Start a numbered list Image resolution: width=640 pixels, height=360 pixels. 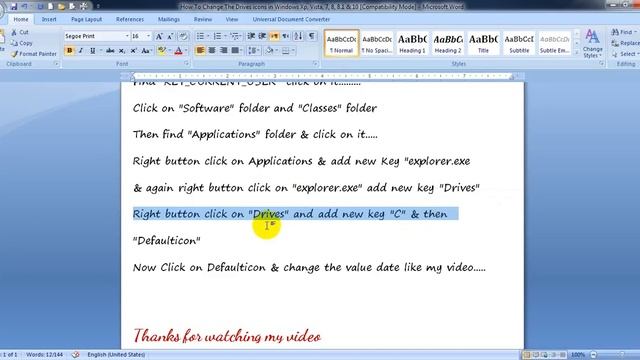(x=219, y=36)
